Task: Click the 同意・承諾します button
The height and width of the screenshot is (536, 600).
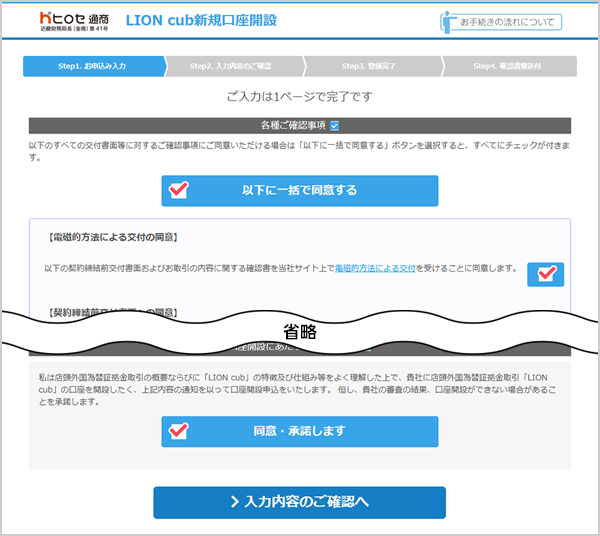Action: pos(300,431)
